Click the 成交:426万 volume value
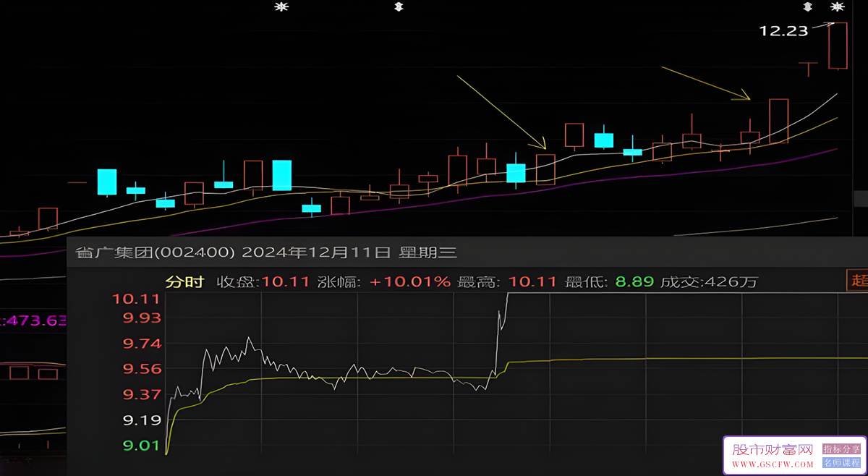The image size is (868, 476). click(709, 281)
